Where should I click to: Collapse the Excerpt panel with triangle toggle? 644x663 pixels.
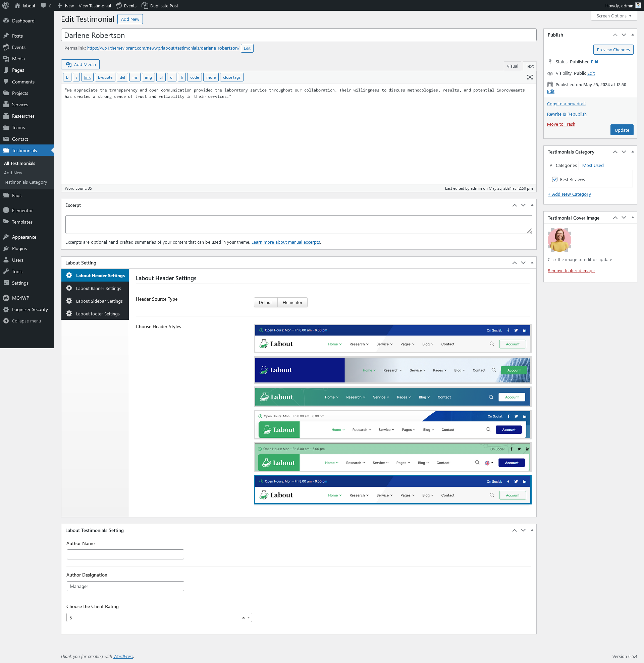[532, 205]
